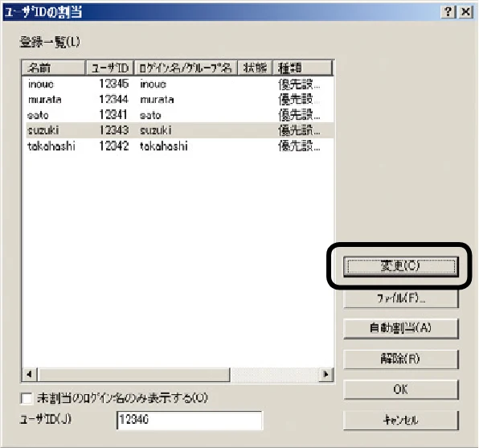The width and height of the screenshot is (479, 448).
Task: Enable 未割当のログイン名のみ表示する checkbox
Action: pos(27,398)
